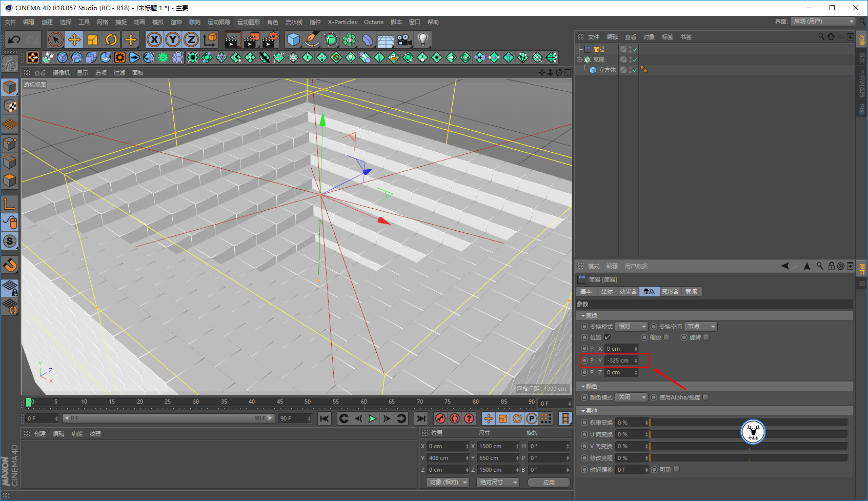This screenshot has height=501, width=868.
Task: Toggle snapping with the S icon
Action: (x=10, y=241)
